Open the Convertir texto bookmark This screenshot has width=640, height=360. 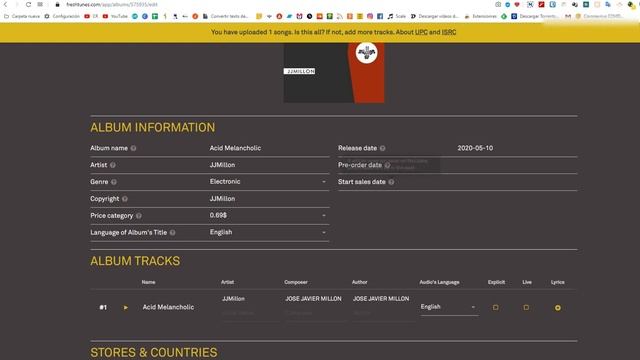pyautogui.click(x=225, y=16)
